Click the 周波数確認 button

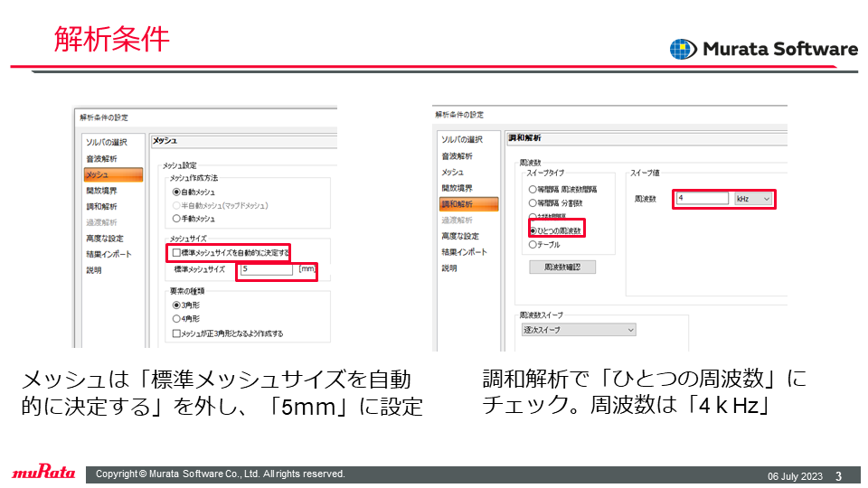562,267
